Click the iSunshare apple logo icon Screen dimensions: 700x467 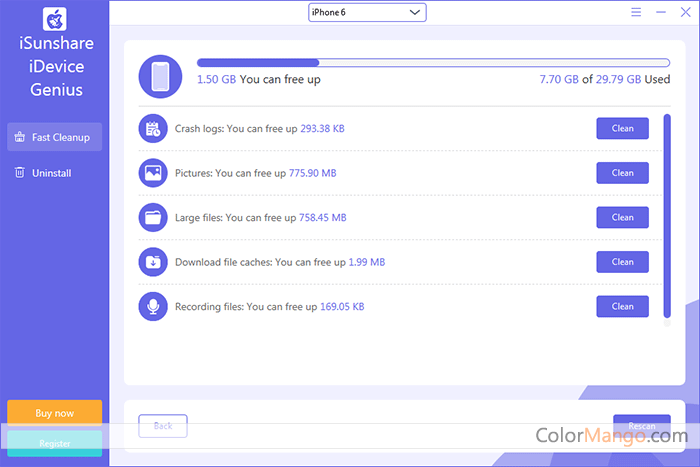(x=54, y=19)
